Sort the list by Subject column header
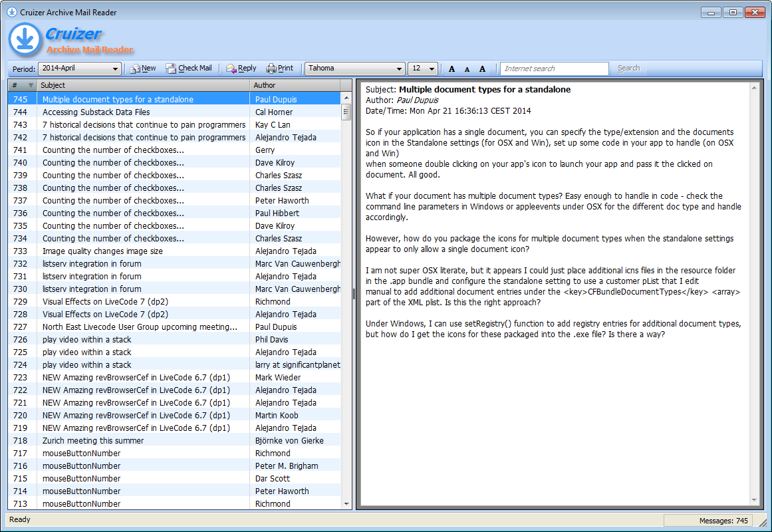Screen dimensions: 772x532 pyautogui.click(x=143, y=85)
